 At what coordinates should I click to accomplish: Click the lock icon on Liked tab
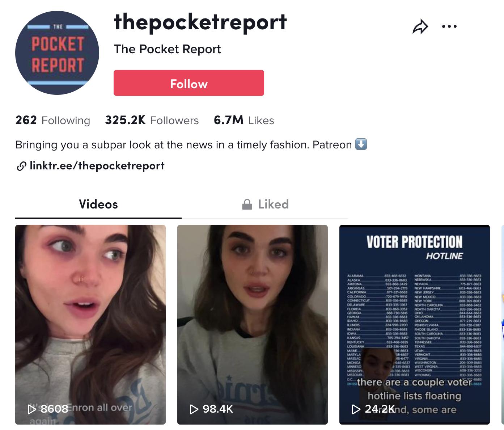[247, 205]
